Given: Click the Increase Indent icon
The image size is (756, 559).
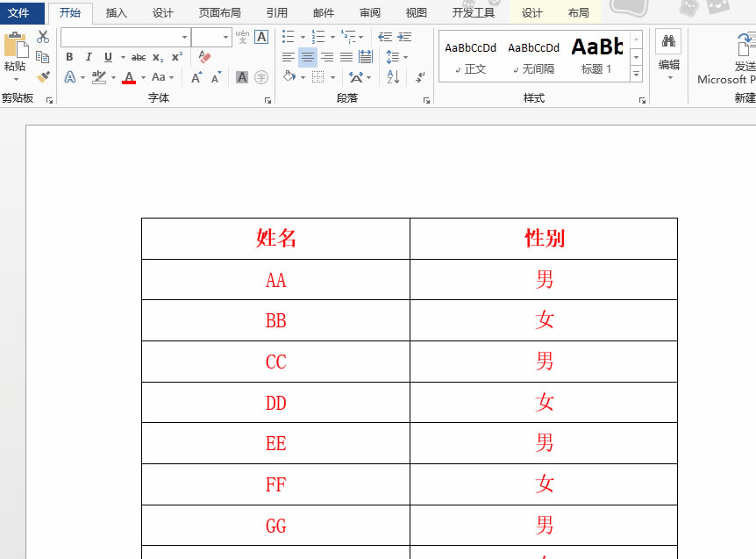Looking at the screenshot, I should click(x=404, y=37).
